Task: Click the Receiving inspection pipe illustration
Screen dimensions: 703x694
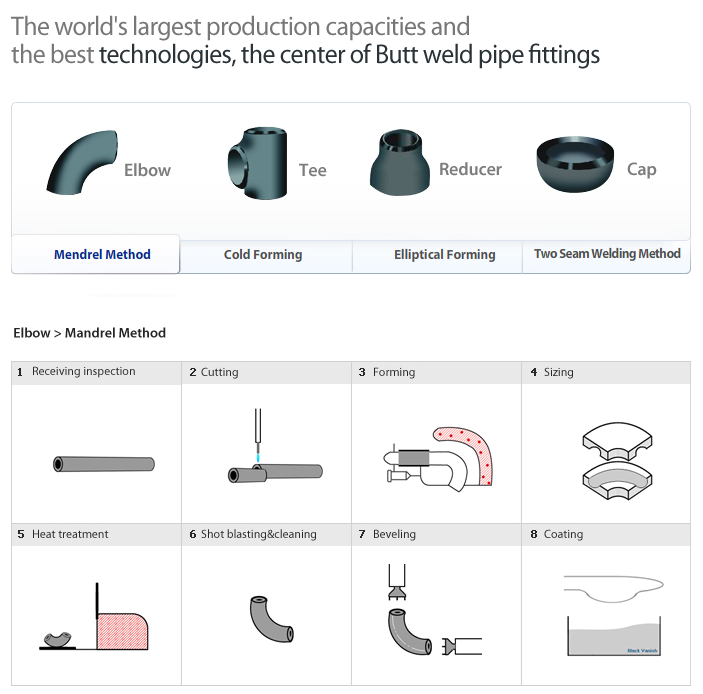Action: tap(103, 464)
